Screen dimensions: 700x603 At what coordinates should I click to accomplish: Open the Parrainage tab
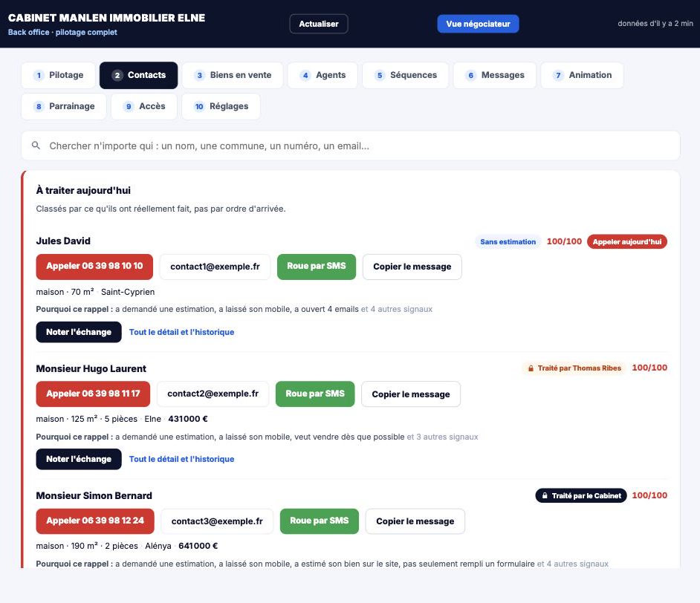click(x=64, y=106)
